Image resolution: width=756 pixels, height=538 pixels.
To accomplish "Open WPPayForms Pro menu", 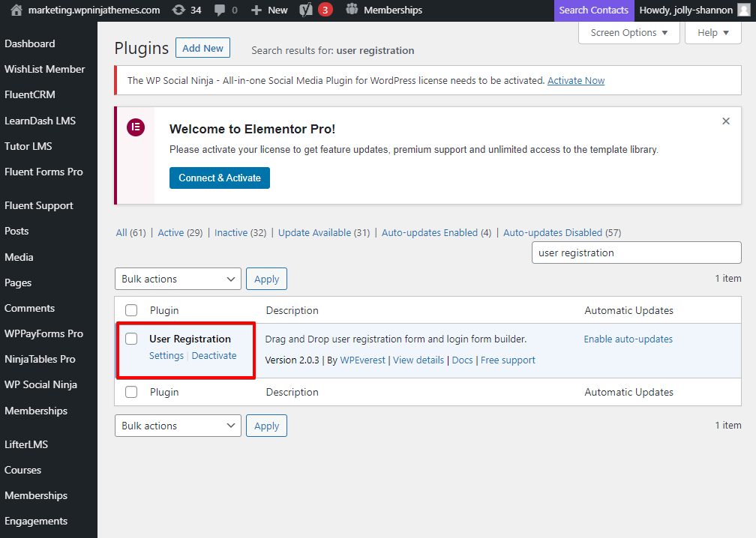I will (43, 333).
